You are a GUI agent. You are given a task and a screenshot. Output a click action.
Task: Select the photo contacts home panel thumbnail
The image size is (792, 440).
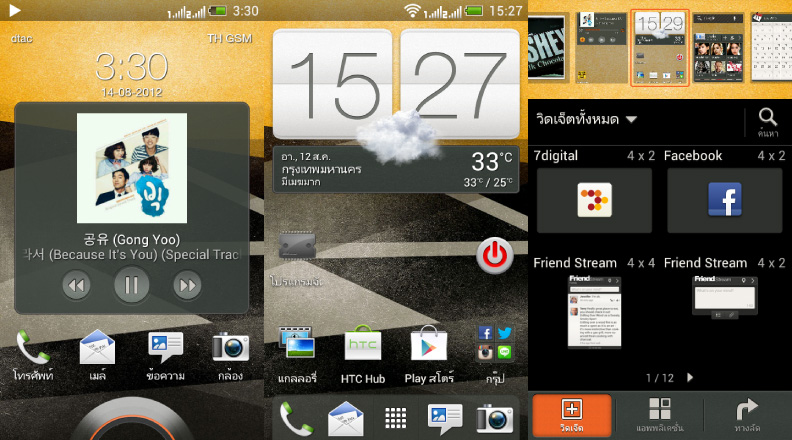[718, 47]
